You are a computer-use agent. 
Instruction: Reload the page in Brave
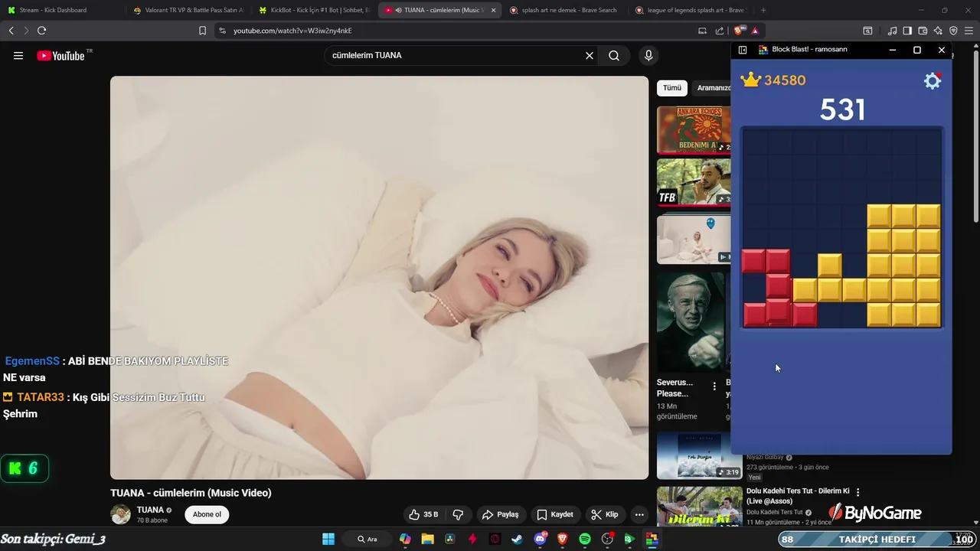point(41,31)
